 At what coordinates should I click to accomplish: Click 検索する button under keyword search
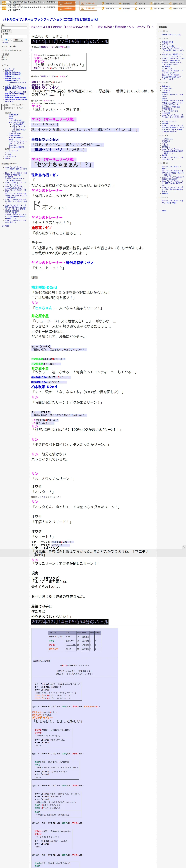point(6,31)
